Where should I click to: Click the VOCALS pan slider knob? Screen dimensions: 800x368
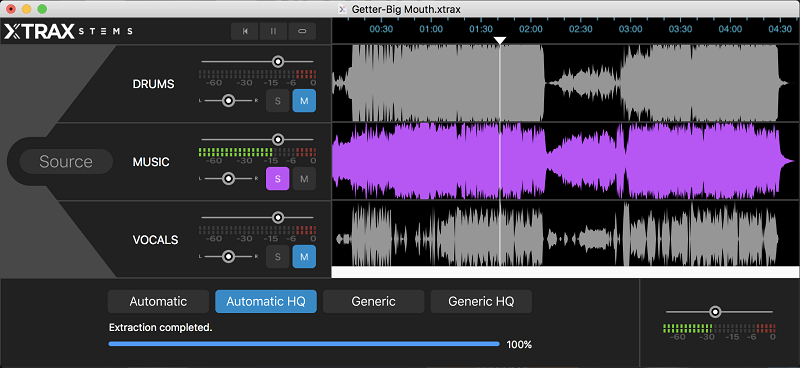click(x=229, y=256)
